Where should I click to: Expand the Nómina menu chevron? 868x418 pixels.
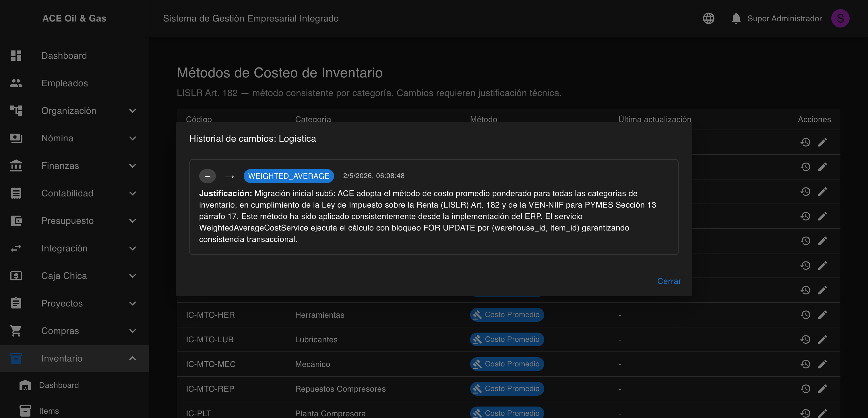point(133,138)
